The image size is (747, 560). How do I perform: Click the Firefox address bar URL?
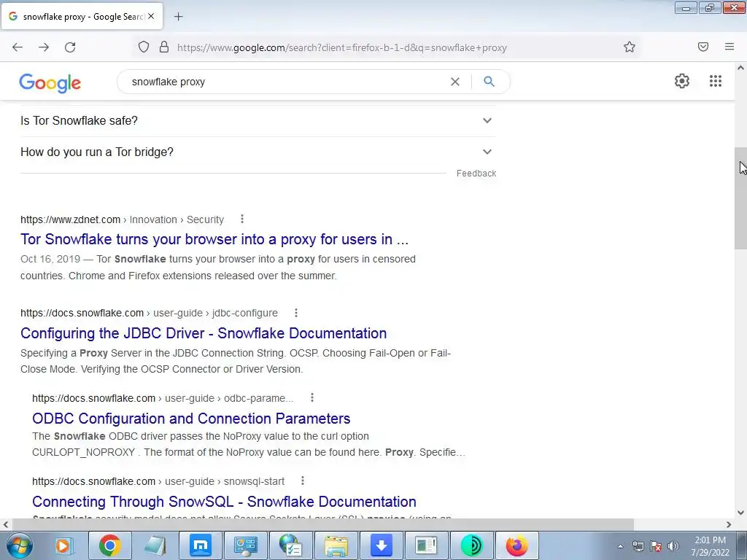coord(342,47)
